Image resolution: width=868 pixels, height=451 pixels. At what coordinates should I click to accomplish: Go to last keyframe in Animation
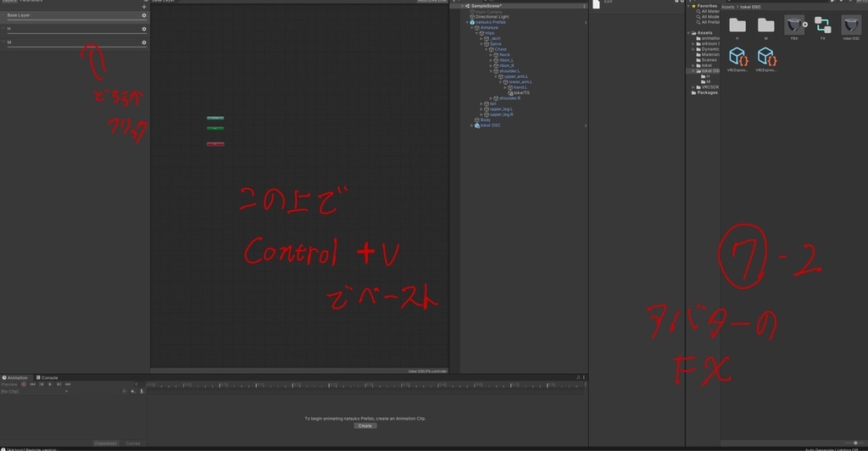coord(68,384)
